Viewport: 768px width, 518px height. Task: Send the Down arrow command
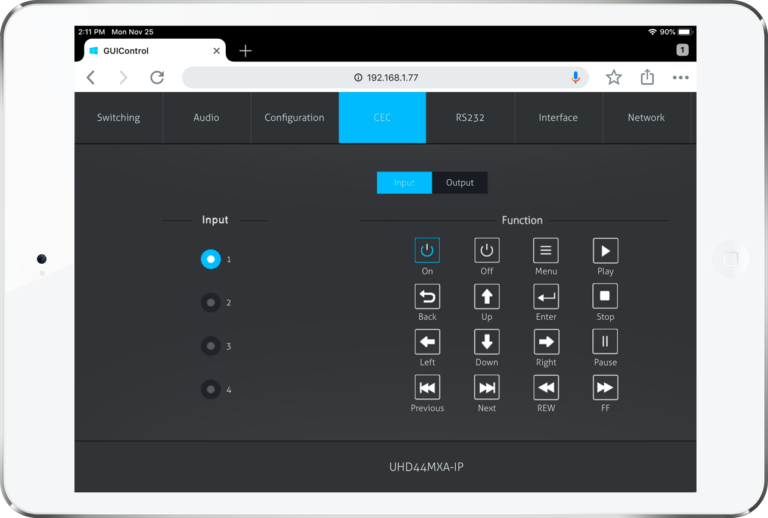click(487, 342)
